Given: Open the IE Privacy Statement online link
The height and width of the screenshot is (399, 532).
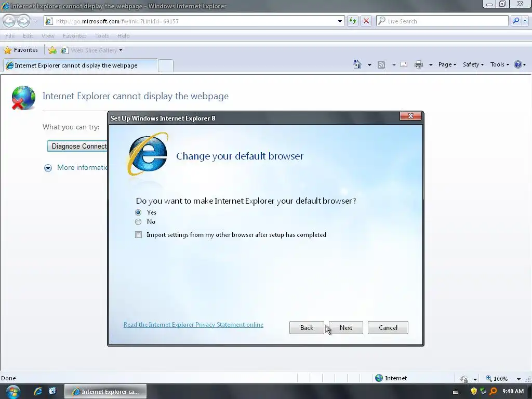Looking at the screenshot, I should [193, 325].
